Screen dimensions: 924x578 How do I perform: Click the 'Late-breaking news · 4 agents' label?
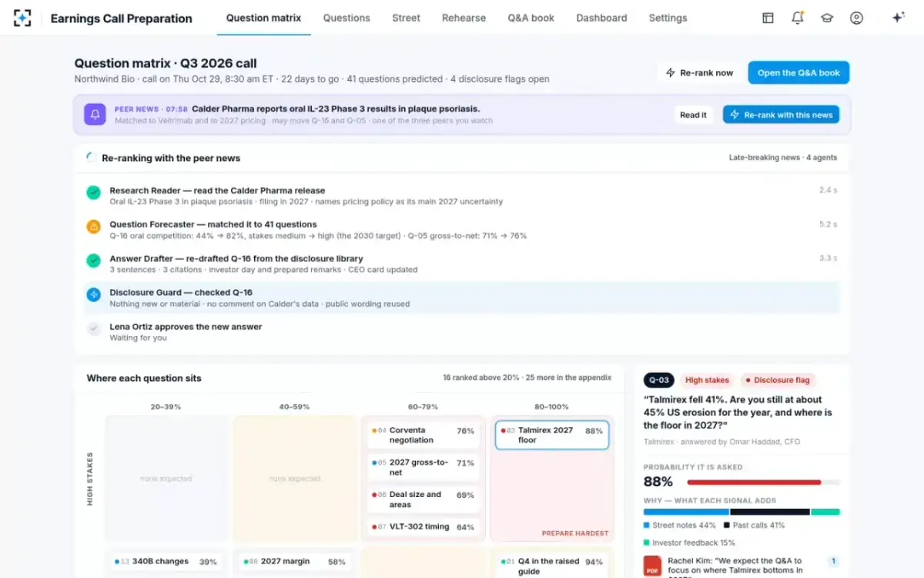tap(783, 157)
